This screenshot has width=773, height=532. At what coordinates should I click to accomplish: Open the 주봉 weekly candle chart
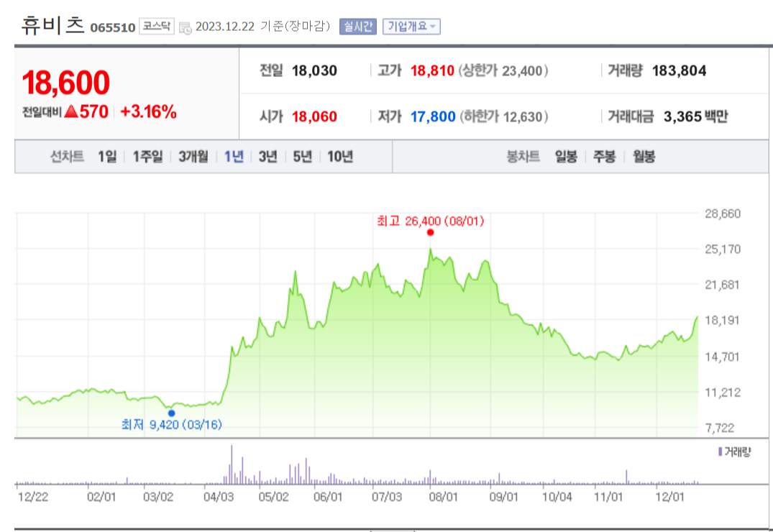(x=605, y=157)
